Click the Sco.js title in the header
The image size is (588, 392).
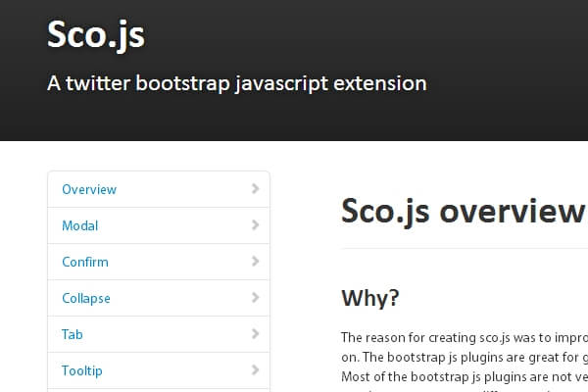click(96, 35)
